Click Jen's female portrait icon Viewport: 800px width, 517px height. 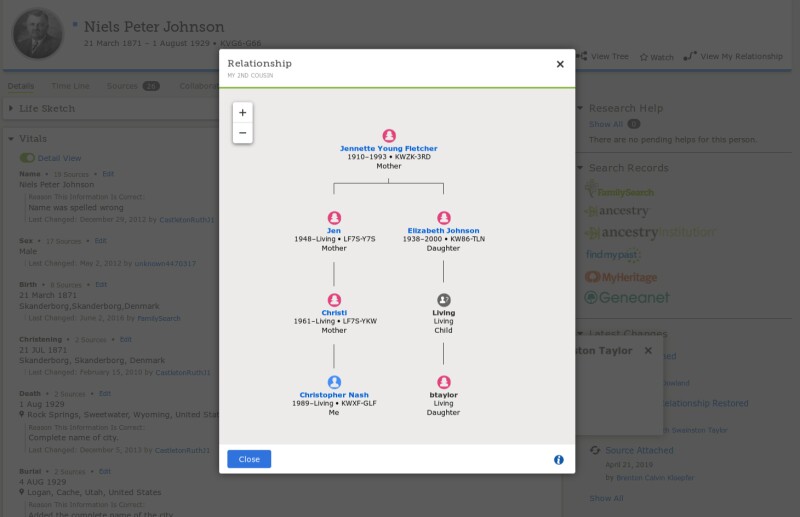[334, 218]
